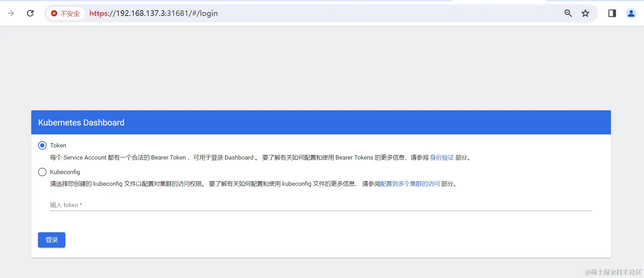This screenshot has height=278, width=644.
Task: Click the zoom magnifier icon in address bar
Action: 568,13
